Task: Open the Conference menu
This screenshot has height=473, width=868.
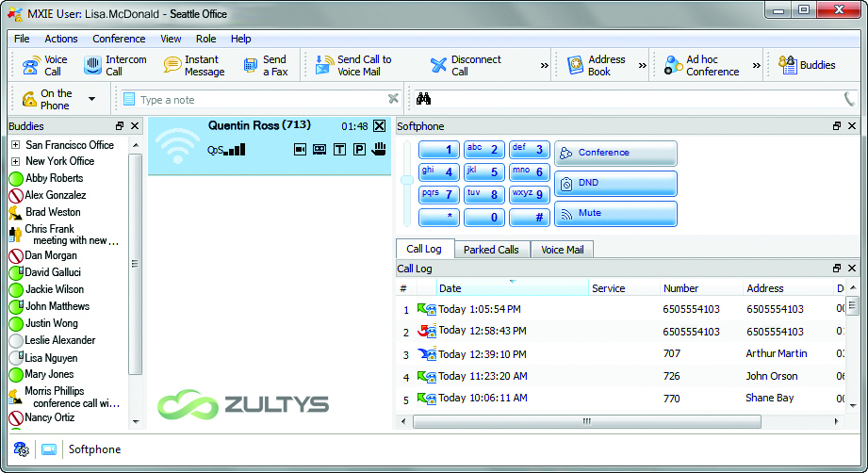Action: click(119, 39)
